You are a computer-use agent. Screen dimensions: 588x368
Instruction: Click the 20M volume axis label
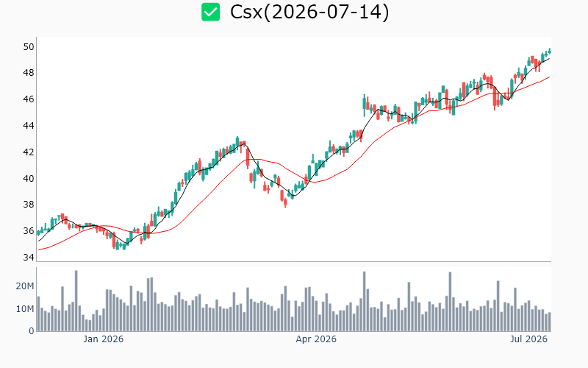point(25,286)
